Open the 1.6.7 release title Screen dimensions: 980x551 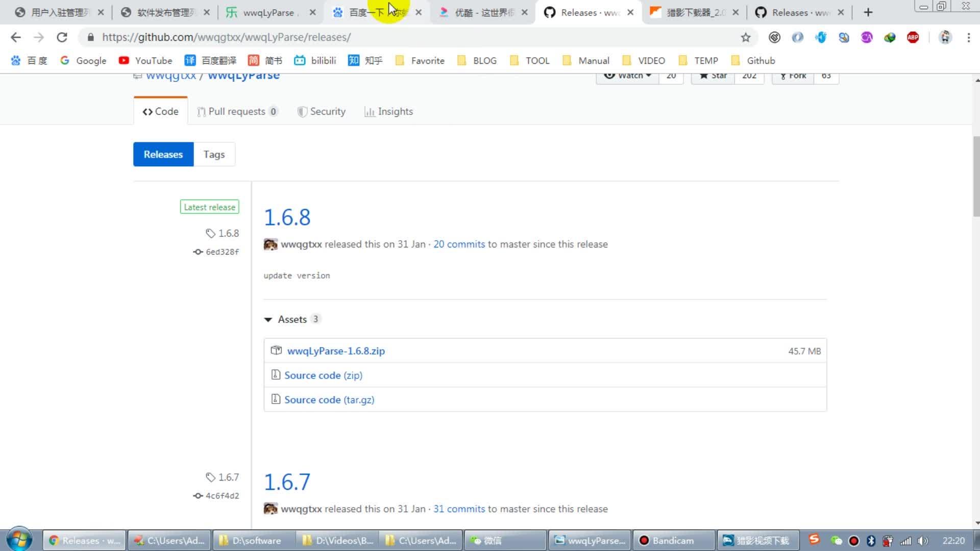(x=287, y=482)
